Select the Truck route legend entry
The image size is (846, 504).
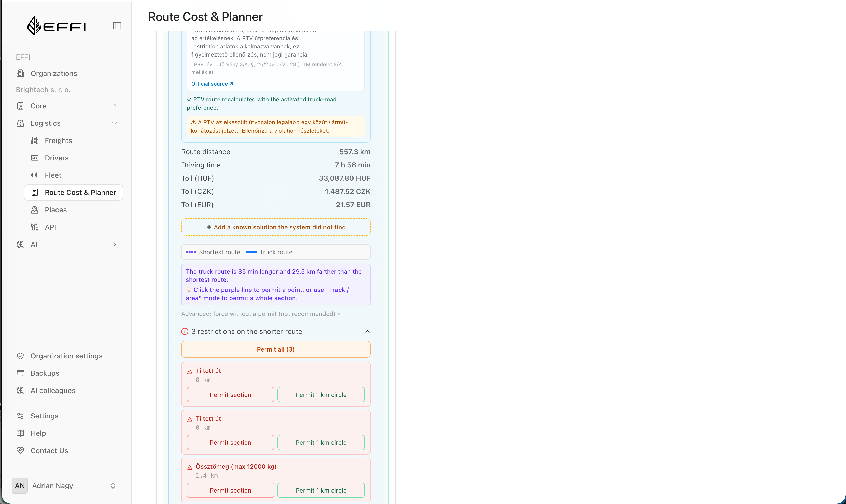[269, 252]
